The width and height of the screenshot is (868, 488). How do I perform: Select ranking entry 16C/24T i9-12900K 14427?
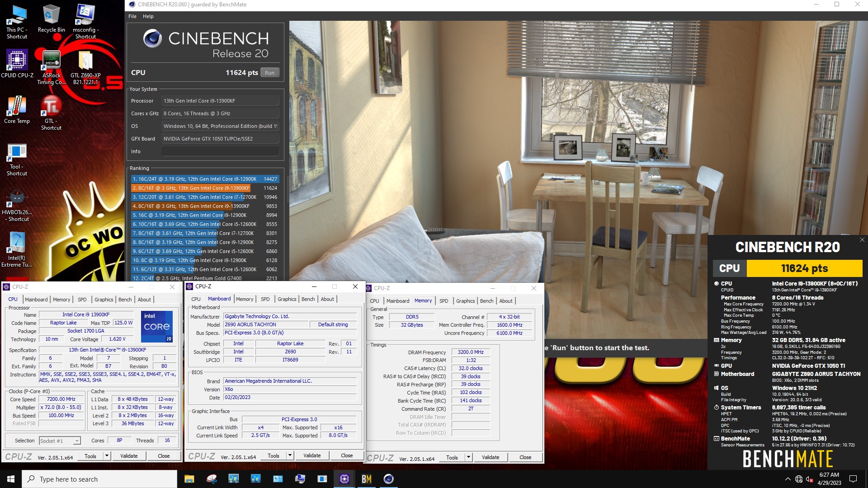(x=205, y=179)
